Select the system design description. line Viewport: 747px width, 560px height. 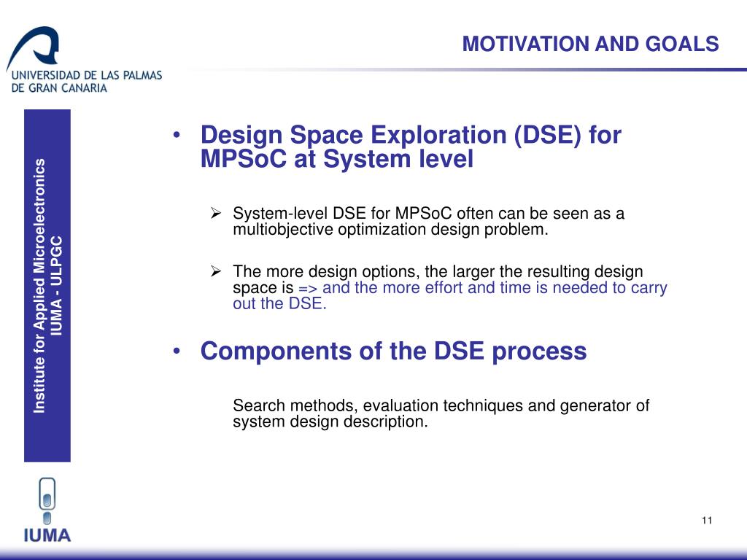click(330, 421)
